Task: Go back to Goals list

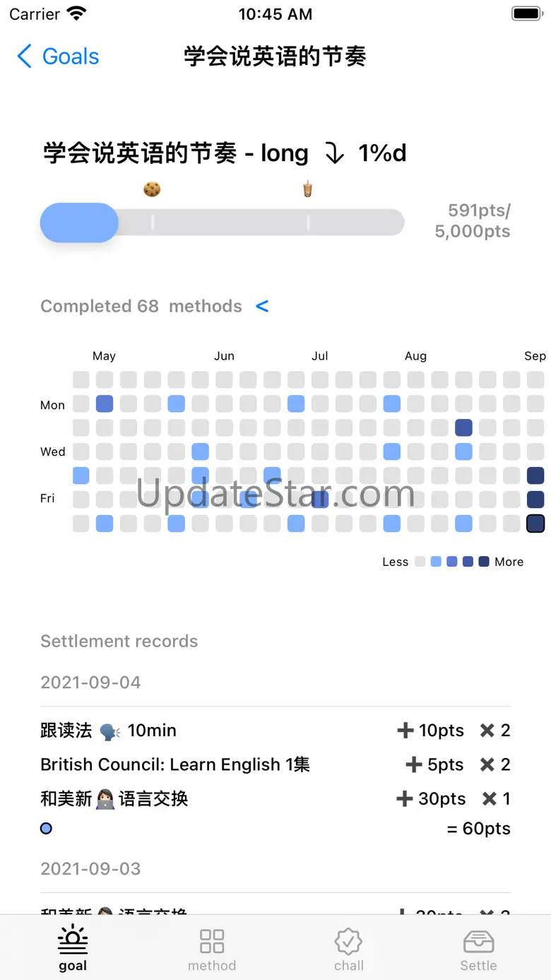Action: [58, 57]
